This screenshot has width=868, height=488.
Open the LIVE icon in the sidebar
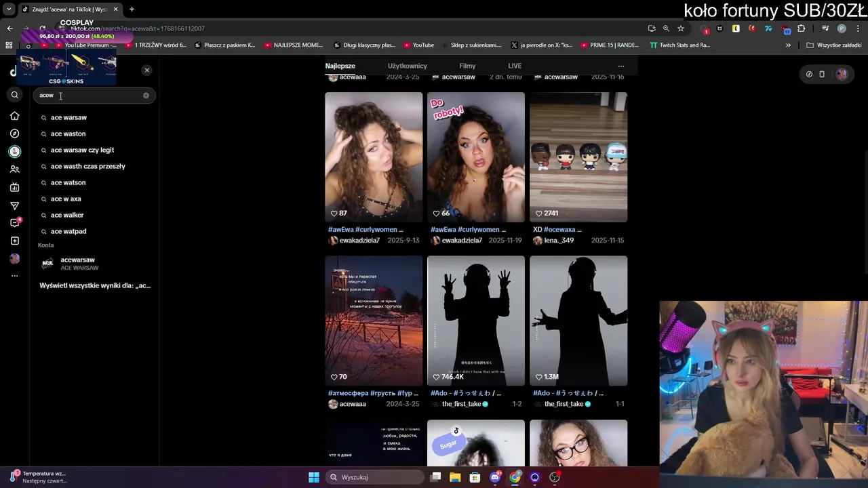coord(14,187)
